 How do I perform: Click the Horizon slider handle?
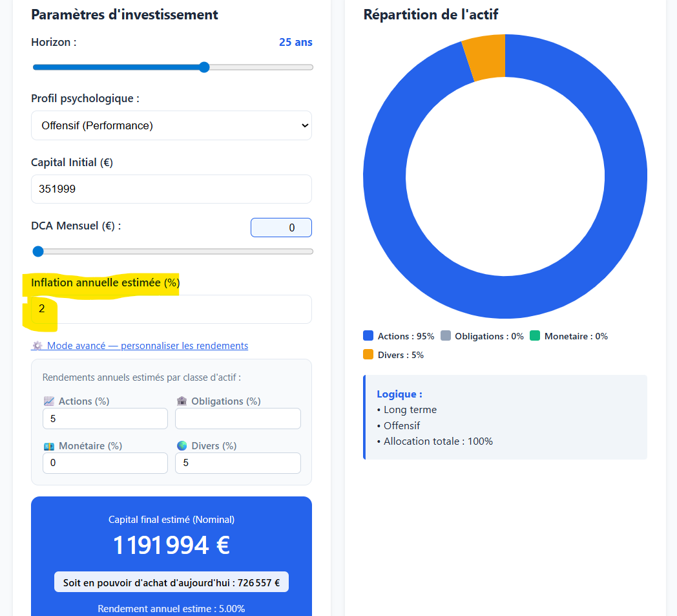(x=205, y=67)
